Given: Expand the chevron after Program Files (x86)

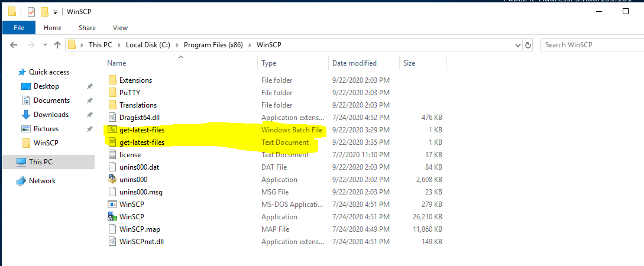Looking at the screenshot, I should [250, 45].
